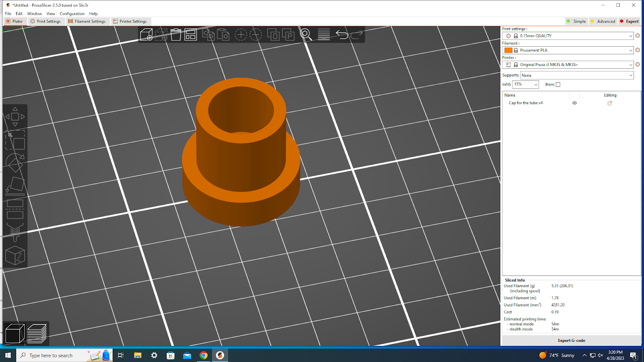Open the Search magnifier tool
Viewport: 644px width, 362px height.
[x=306, y=35]
